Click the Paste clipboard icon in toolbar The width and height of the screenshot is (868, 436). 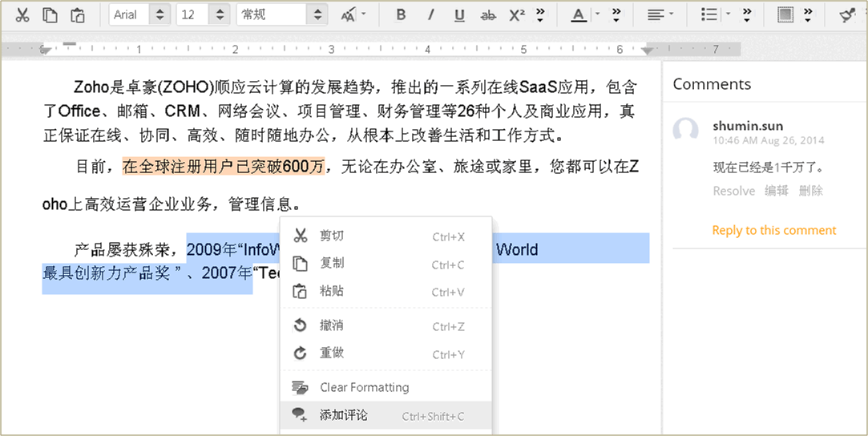(x=78, y=15)
